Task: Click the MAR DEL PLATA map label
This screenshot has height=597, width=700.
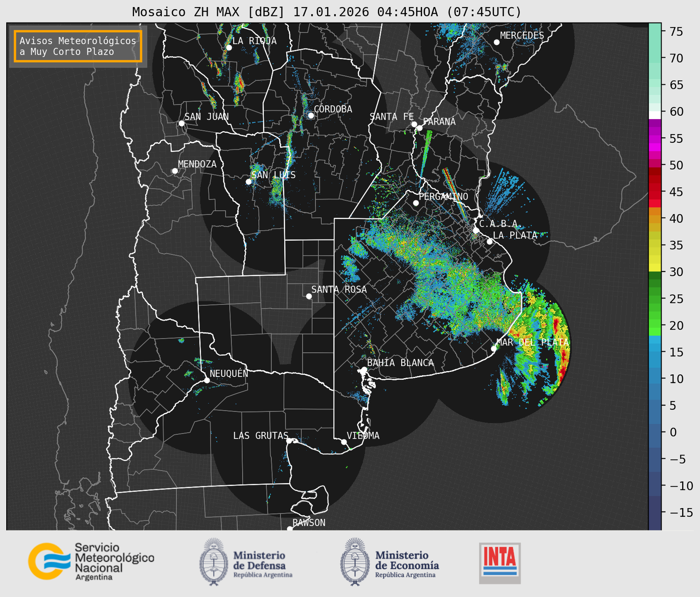Action: pos(532,343)
